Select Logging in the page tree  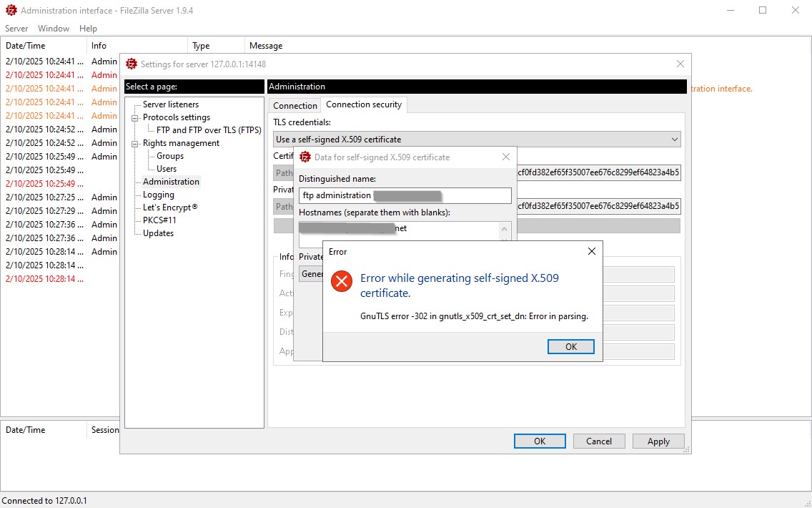coord(159,195)
